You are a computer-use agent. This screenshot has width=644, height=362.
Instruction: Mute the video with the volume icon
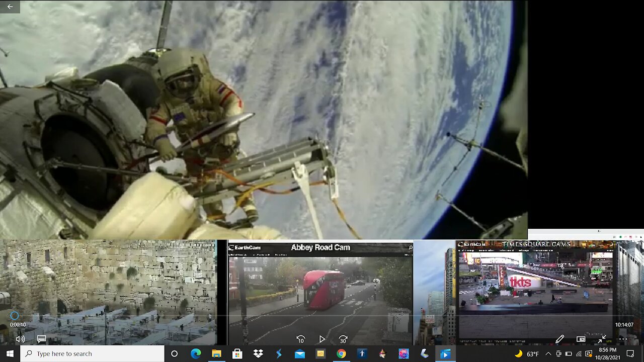pos(20,339)
